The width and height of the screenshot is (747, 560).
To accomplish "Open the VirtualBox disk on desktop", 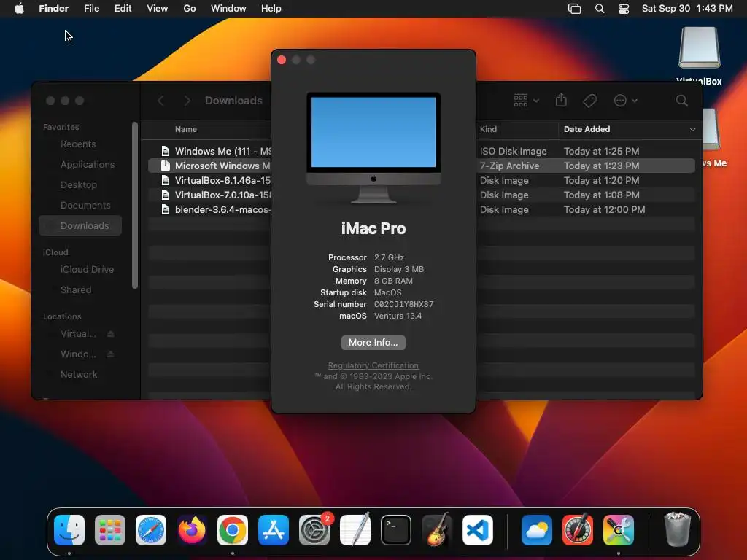I will tap(699, 48).
